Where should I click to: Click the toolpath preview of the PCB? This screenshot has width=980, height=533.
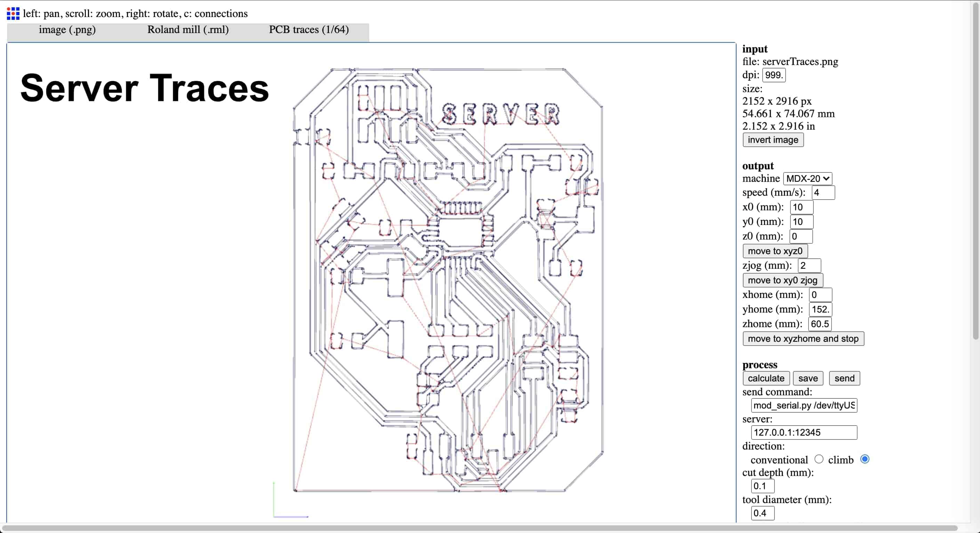448,280
